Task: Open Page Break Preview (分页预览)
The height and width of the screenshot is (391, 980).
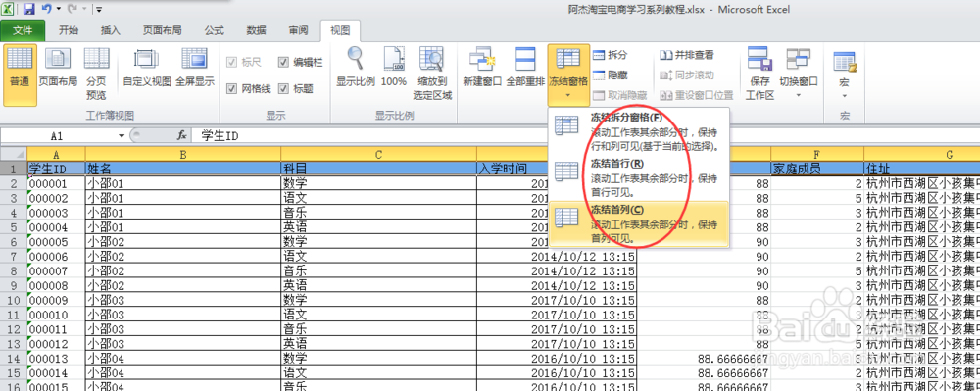Action: (x=96, y=73)
